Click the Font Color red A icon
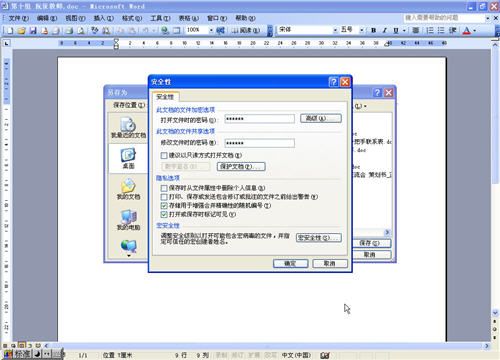 [x=467, y=31]
